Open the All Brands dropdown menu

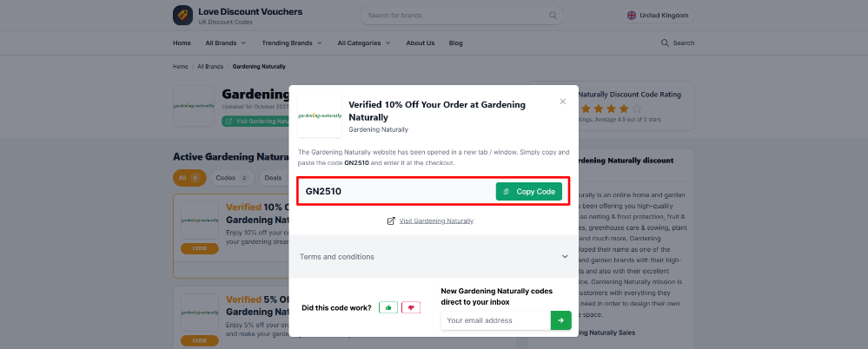click(225, 43)
